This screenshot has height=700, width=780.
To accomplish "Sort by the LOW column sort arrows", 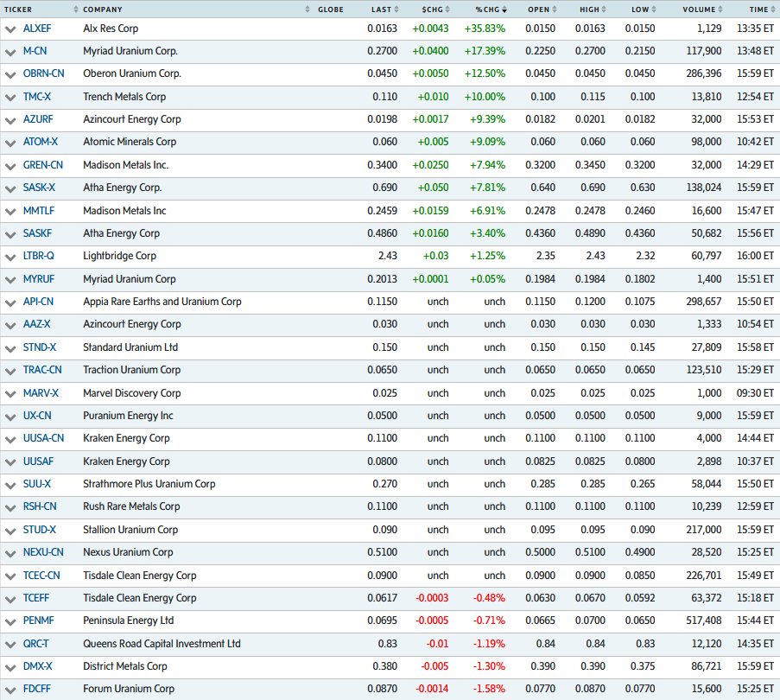I will pos(654,10).
